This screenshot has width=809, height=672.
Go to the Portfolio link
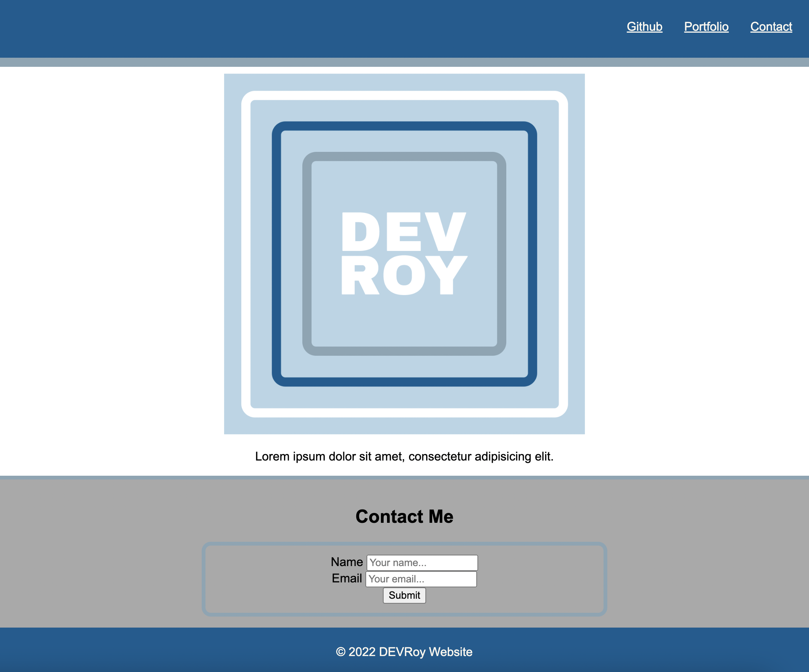coord(706,27)
